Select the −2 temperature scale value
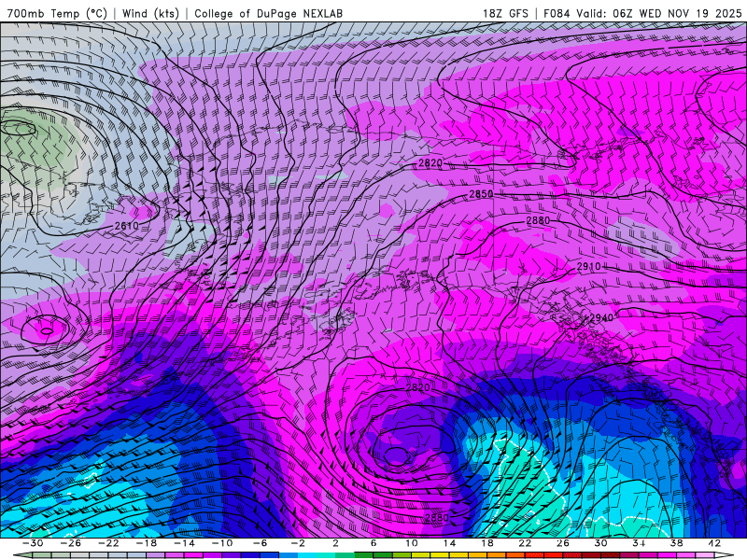 tap(298, 543)
